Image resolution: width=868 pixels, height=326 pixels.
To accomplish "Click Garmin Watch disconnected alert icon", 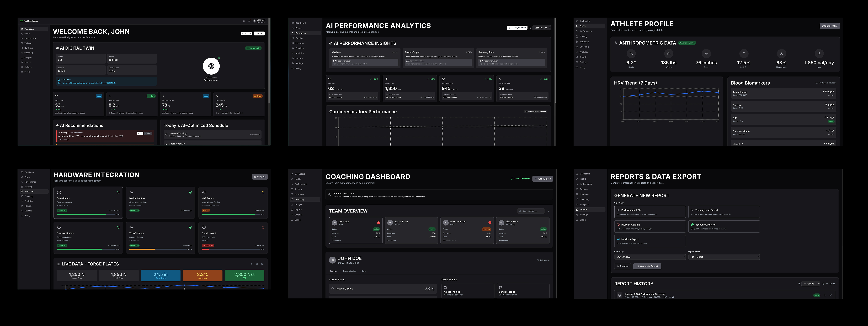I will pyautogui.click(x=263, y=227).
